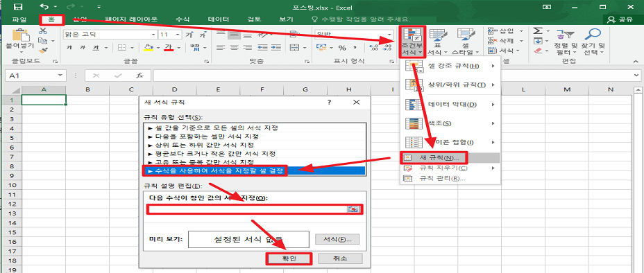Click the 확인 (OK) button

[289, 258]
